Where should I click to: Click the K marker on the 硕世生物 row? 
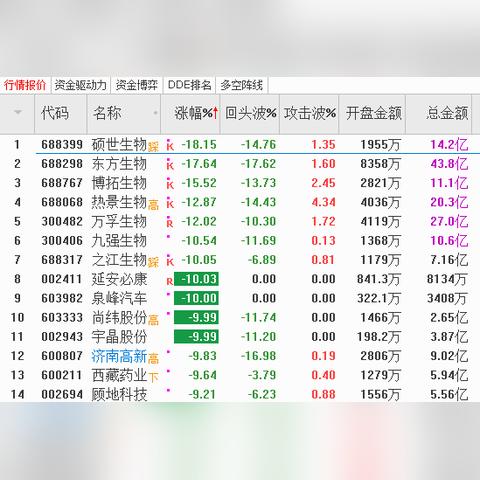click(170, 146)
